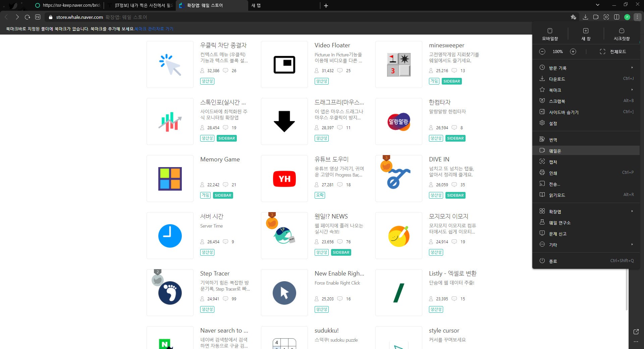Open Listly green slash icon
Viewport: 644px width, 349px height.
tap(399, 293)
